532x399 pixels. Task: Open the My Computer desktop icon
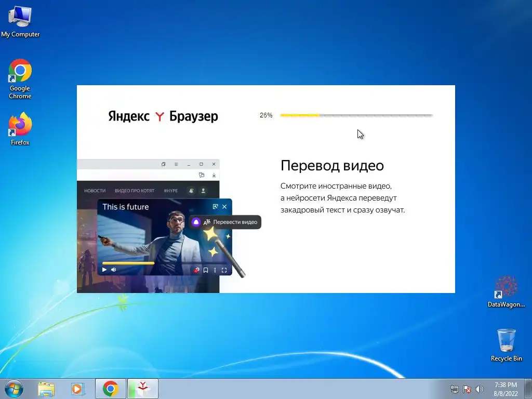coord(20,21)
